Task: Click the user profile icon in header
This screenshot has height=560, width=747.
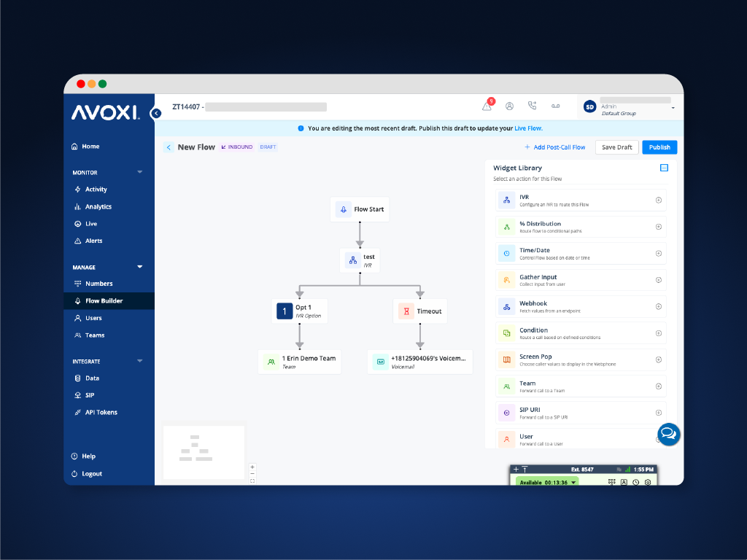Action: pos(509,106)
